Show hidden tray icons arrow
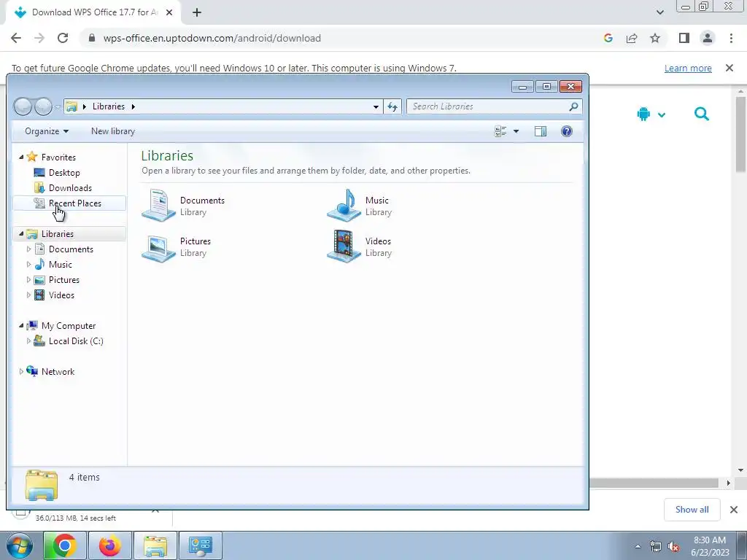This screenshot has height=560, width=747. (x=638, y=547)
